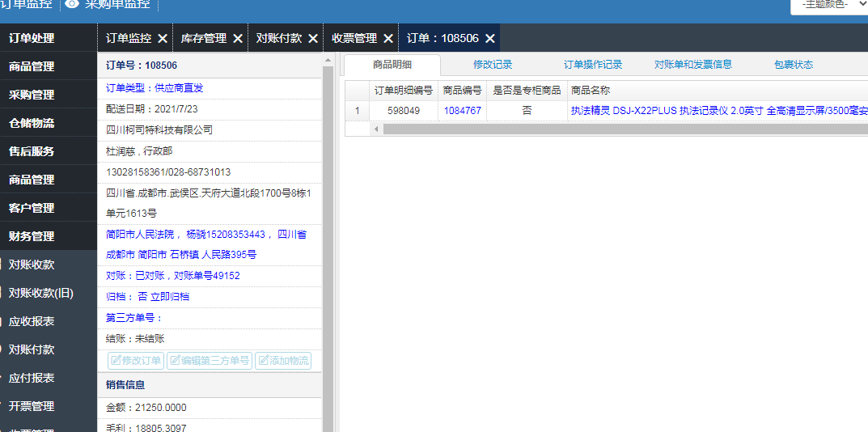Click the 是否是专柜商品 column header
The height and width of the screenshot is (432, 868).
pyautogui.click(x=527, y=91)
